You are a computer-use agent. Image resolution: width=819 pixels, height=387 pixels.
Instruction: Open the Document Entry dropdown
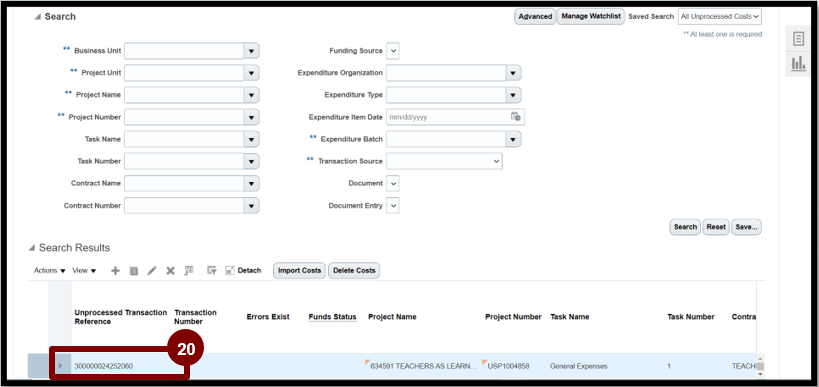393,206
